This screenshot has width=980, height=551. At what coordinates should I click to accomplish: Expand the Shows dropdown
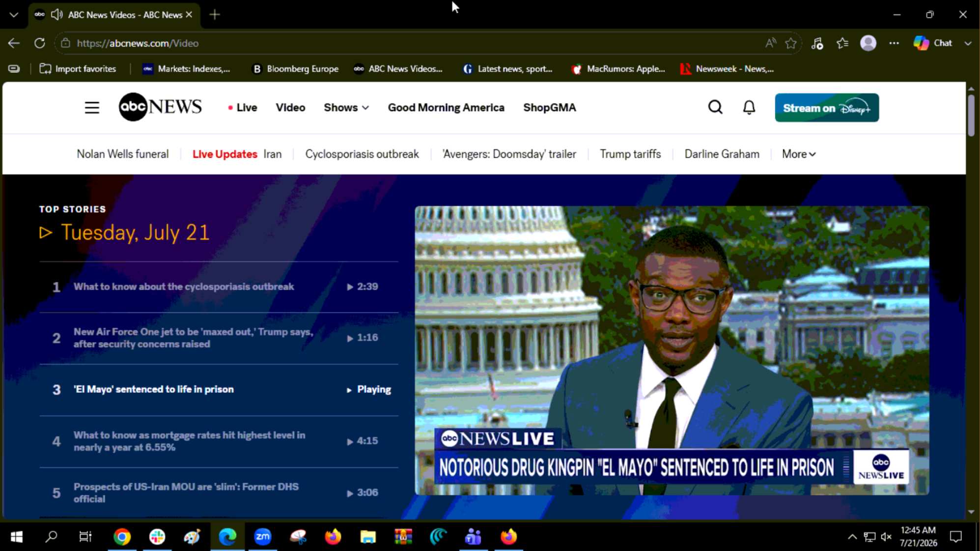coord(346,108)
